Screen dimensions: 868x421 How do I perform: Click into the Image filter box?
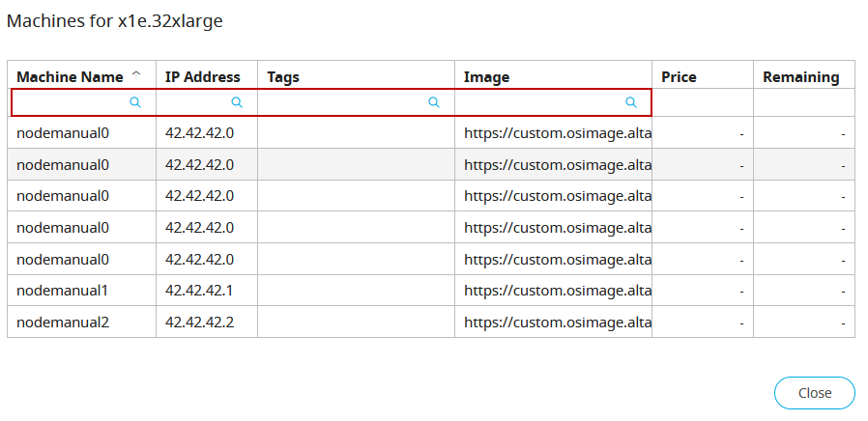(540, 102)
